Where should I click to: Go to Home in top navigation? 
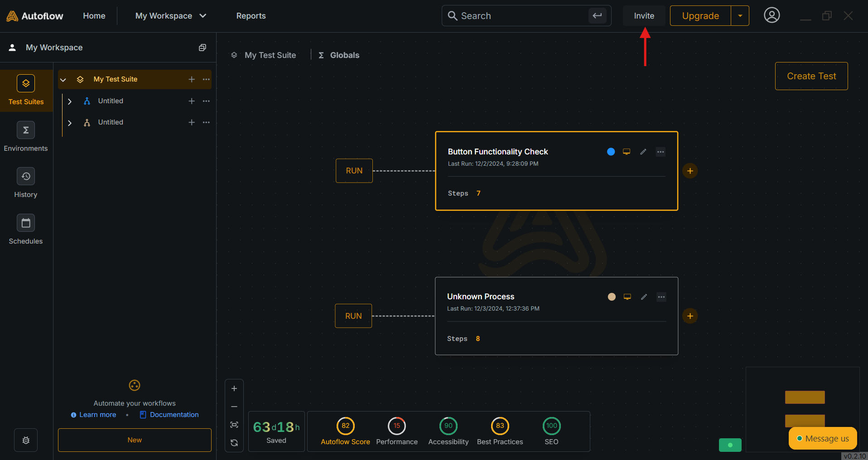[94, 16]
